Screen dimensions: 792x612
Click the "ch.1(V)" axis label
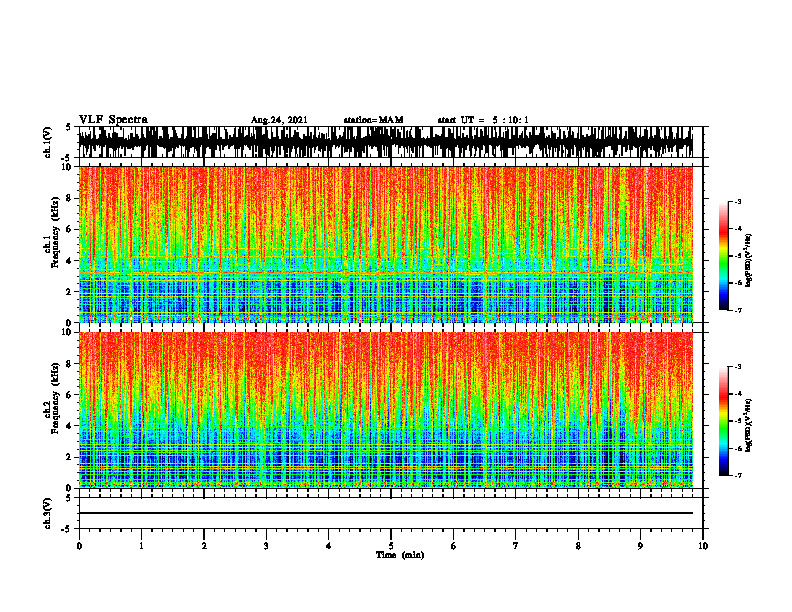[48, 142]
